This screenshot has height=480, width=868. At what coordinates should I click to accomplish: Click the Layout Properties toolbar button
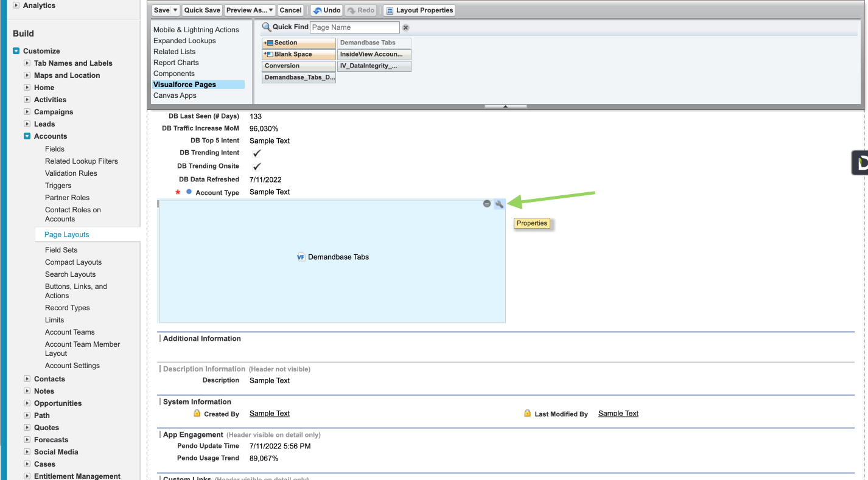click(419, 10)
